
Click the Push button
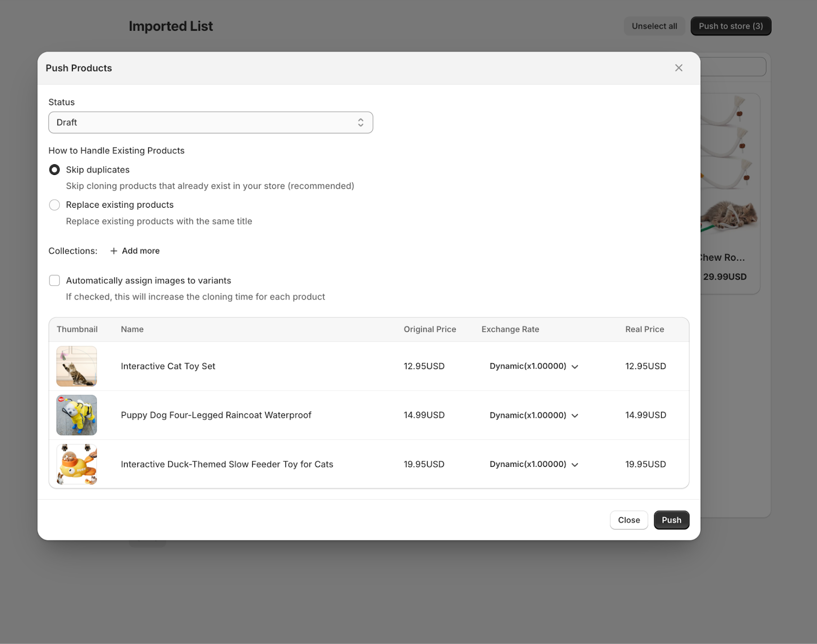(671, 520)
